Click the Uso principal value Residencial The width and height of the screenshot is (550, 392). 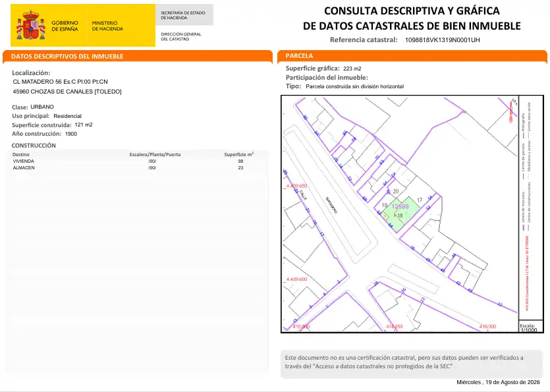67,116
